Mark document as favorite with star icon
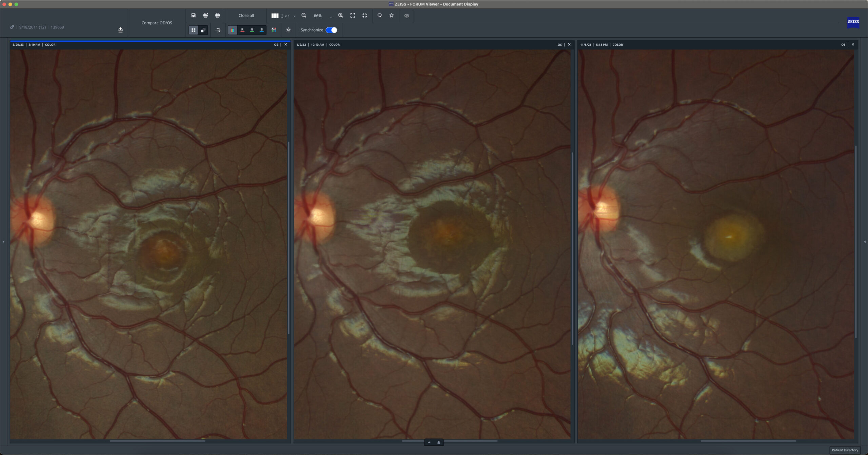 392,15
